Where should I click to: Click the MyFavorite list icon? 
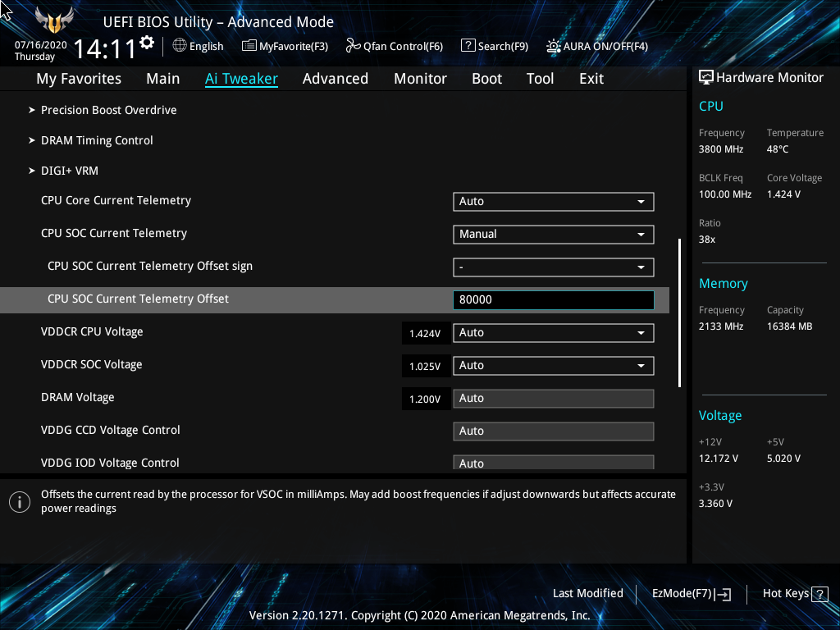pos(249,46)
